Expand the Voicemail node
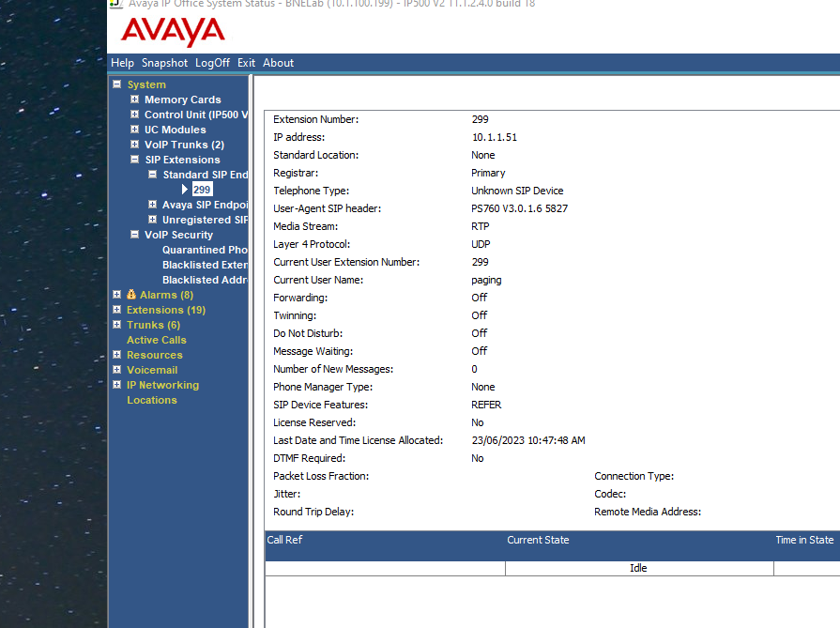 116,369
